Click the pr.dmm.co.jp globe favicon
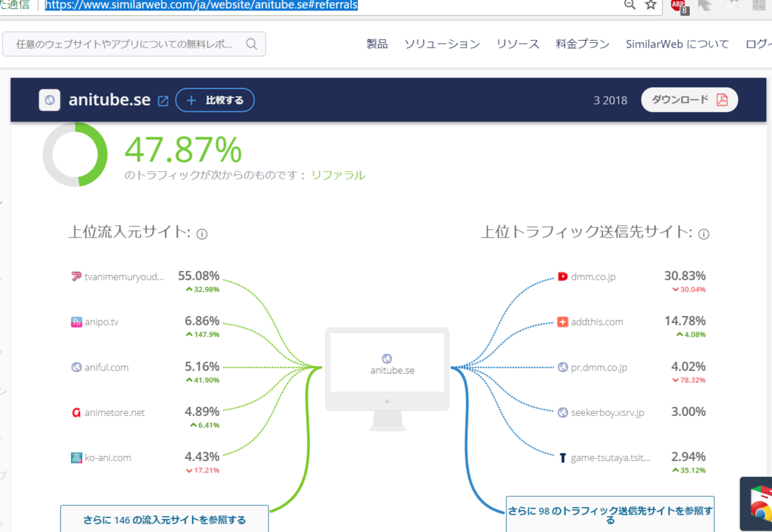The height and width of the screenshot is (532, 772). (562, 367)
